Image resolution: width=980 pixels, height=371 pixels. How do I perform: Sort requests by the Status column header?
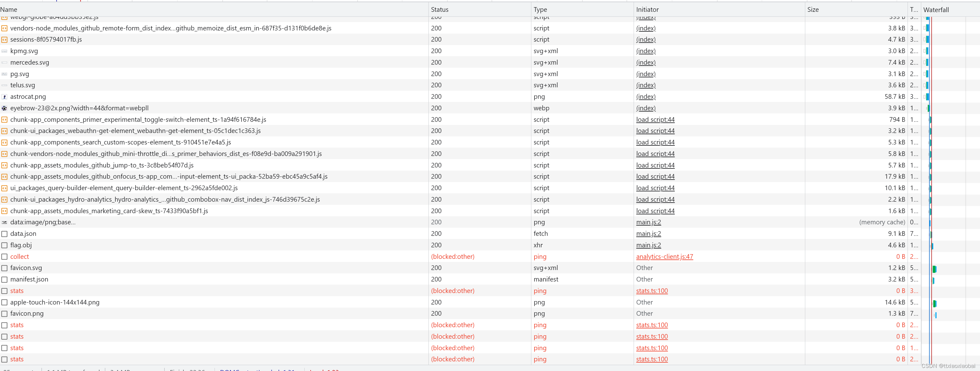click(439, 10)
